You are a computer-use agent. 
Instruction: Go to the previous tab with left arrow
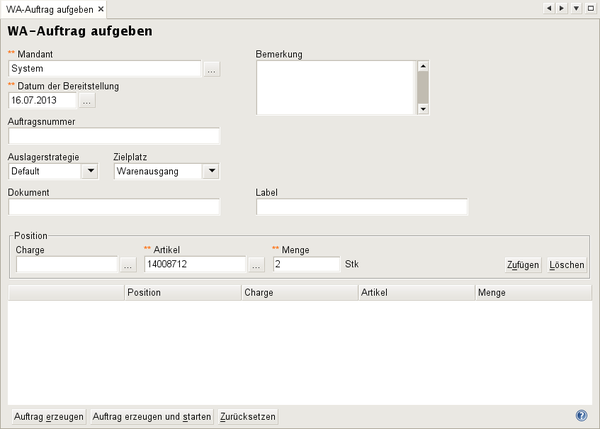(549, 8)
